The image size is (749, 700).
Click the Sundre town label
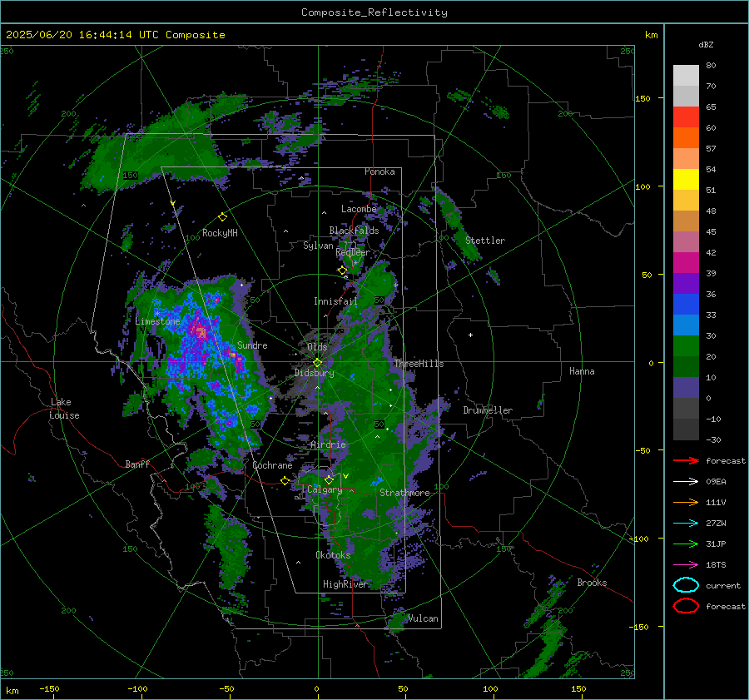(252, 345)
